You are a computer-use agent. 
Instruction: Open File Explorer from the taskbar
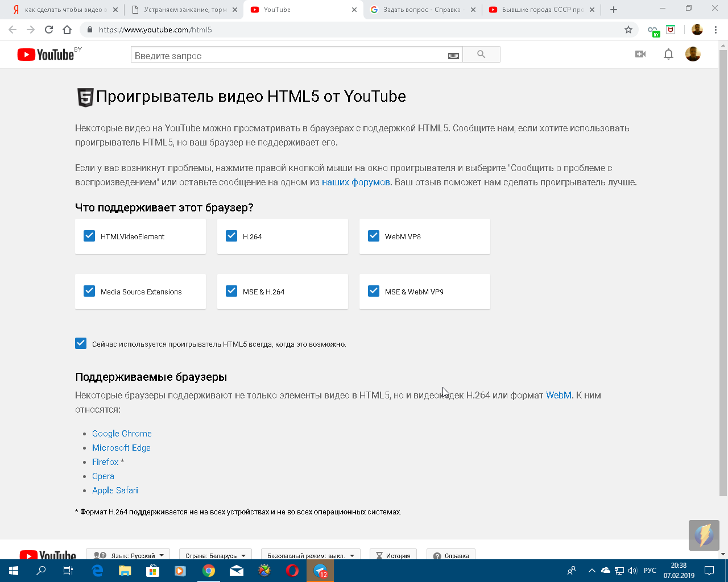click(x=125, y=571)
